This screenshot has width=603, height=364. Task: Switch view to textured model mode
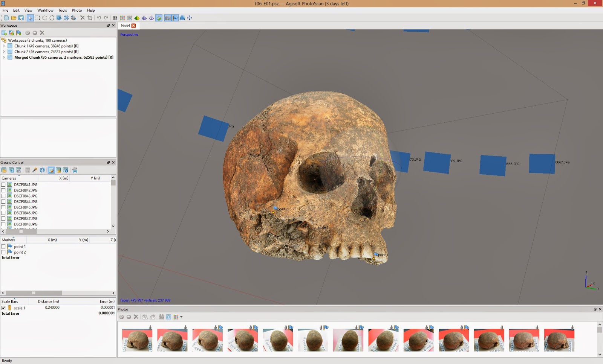[x=159, y=18]
